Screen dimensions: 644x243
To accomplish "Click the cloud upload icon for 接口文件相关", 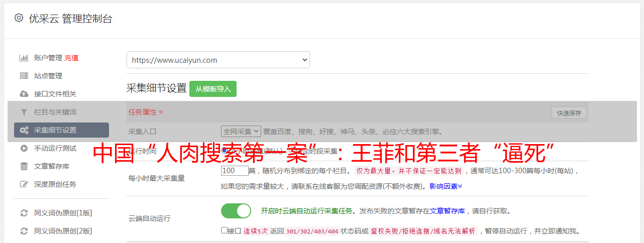I will point(24,94).
